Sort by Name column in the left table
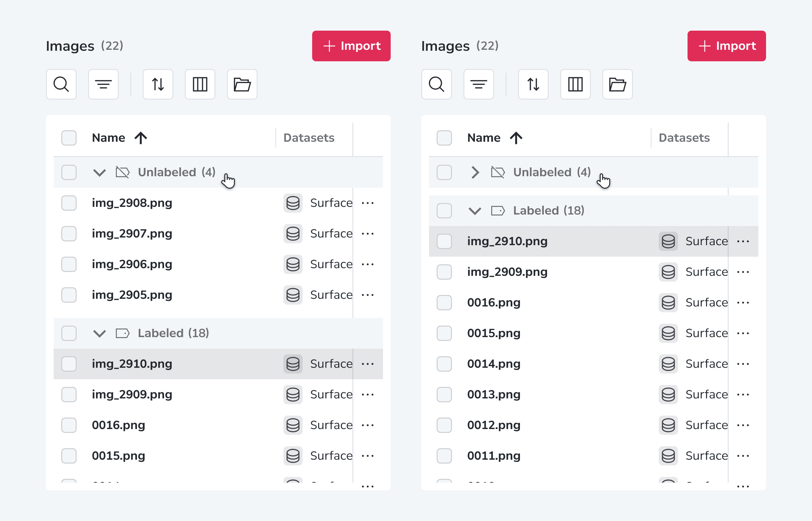The height and width of the screenshot is (521, 812). [119, 138]
